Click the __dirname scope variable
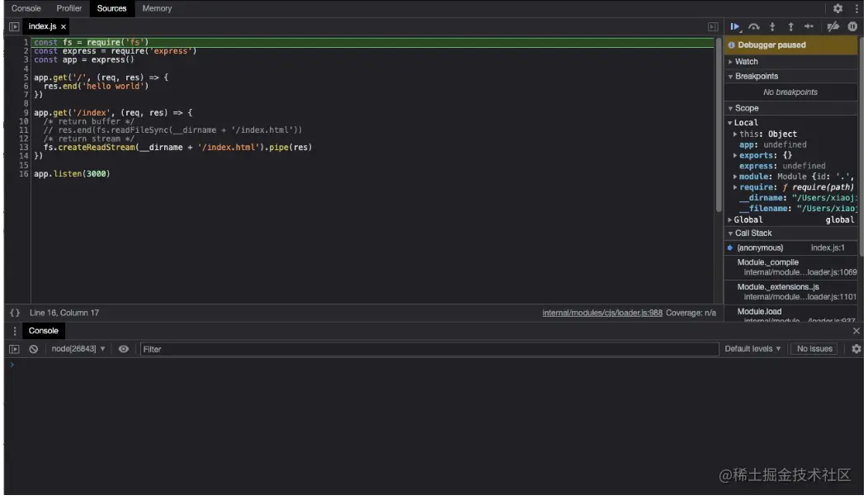This screenshot has height=500, width=868. (x=796, y=198)
